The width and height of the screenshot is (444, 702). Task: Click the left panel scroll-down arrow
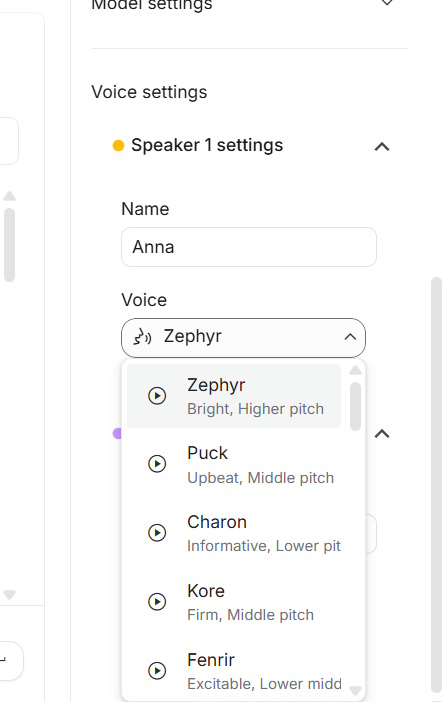(x=9, y=595)
